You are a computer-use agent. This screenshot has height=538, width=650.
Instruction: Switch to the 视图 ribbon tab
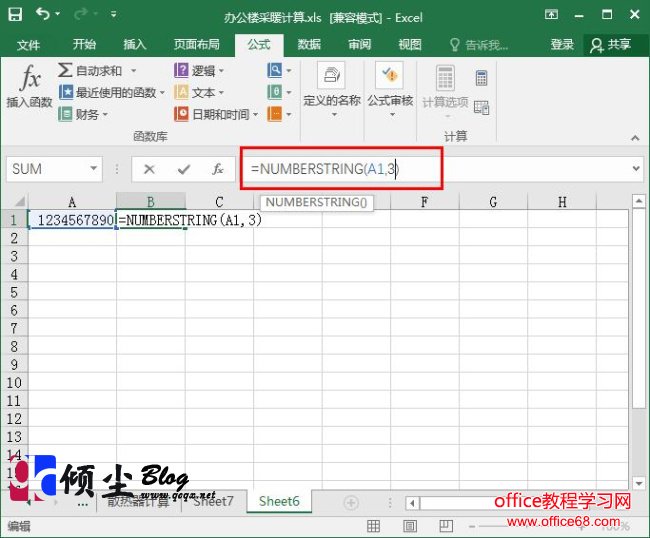410,44
